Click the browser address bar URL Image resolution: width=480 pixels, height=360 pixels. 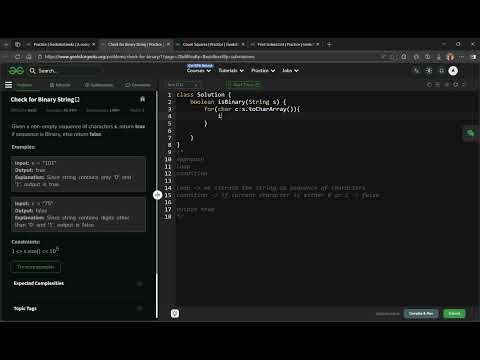[150, 57]
